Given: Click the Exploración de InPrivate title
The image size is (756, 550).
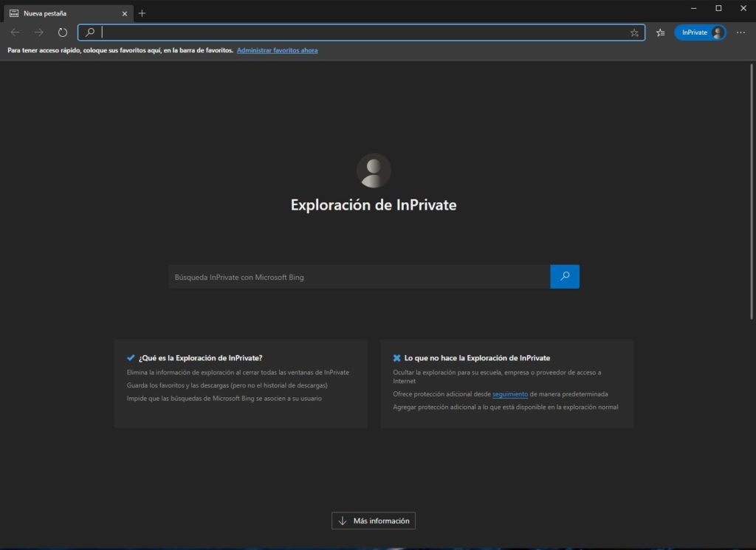Looking at the screenshot, I should click(374, 204).
